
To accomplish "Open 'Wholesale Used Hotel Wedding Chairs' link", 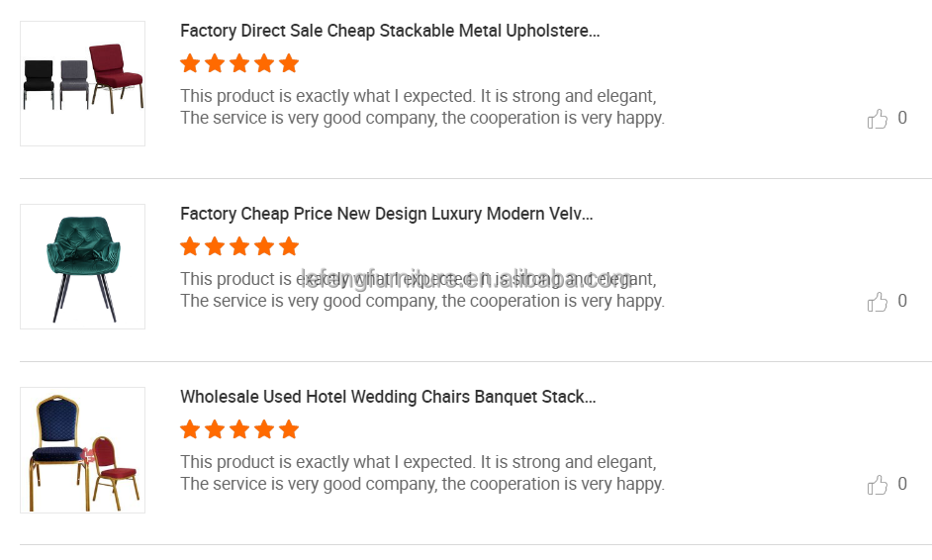I will (x=388, y=397).
